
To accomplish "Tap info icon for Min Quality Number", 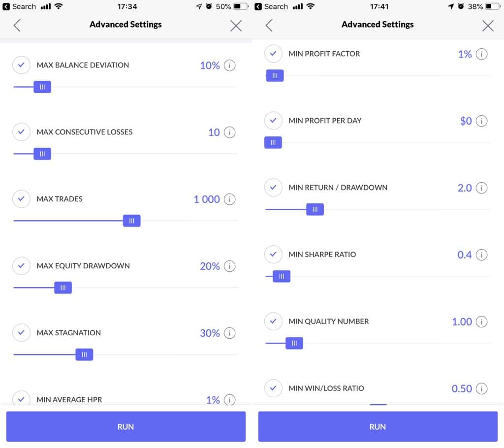I will [481, 322].
